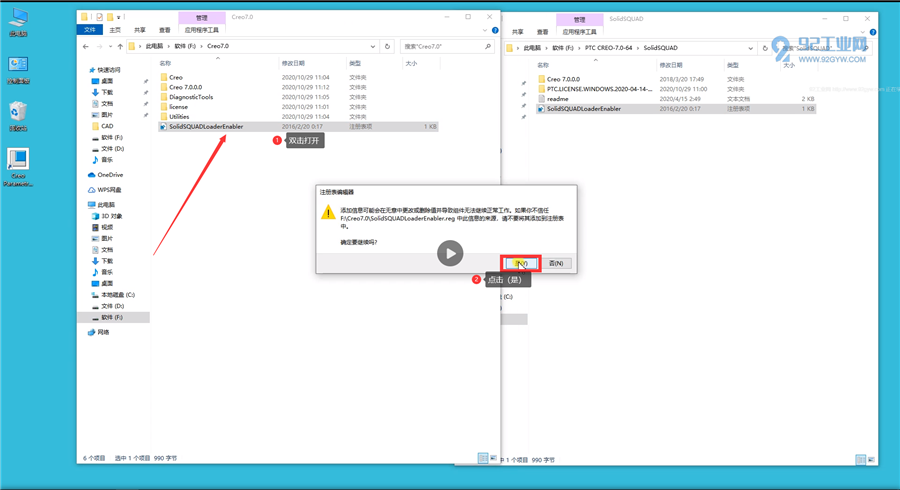Open the 查看 tab in SolidSQUAD window
Image resolution: width=900 pixels, height=490 pixels.
[542, 32]
